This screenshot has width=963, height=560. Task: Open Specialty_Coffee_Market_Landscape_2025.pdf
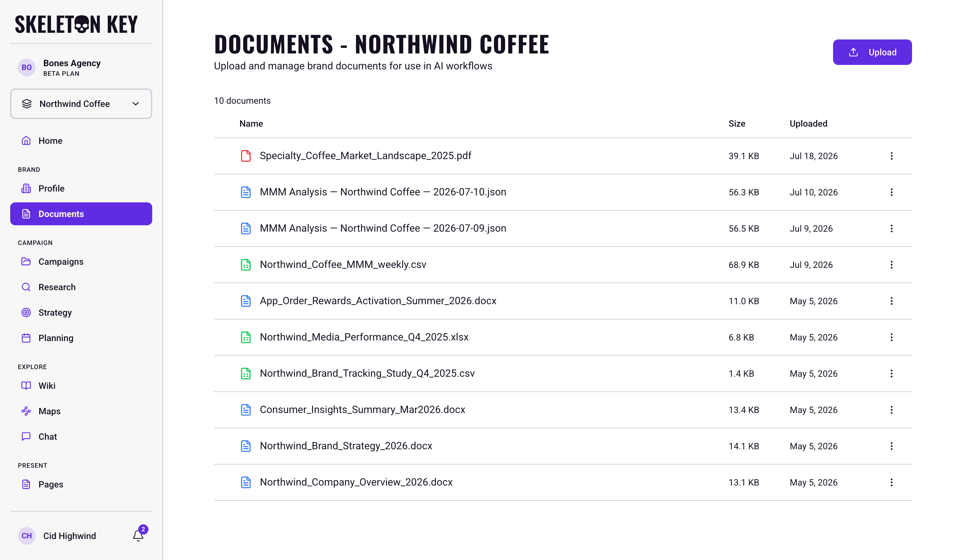[365, 156]
